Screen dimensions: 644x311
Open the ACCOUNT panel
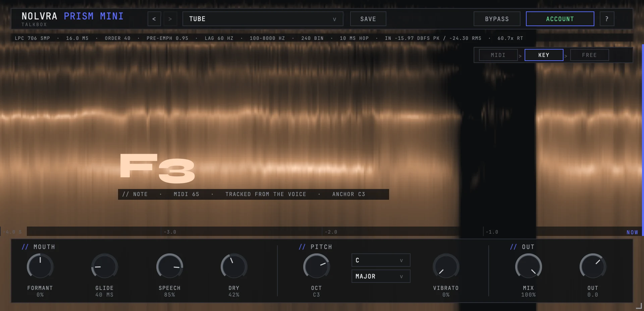tap(560, 19)
